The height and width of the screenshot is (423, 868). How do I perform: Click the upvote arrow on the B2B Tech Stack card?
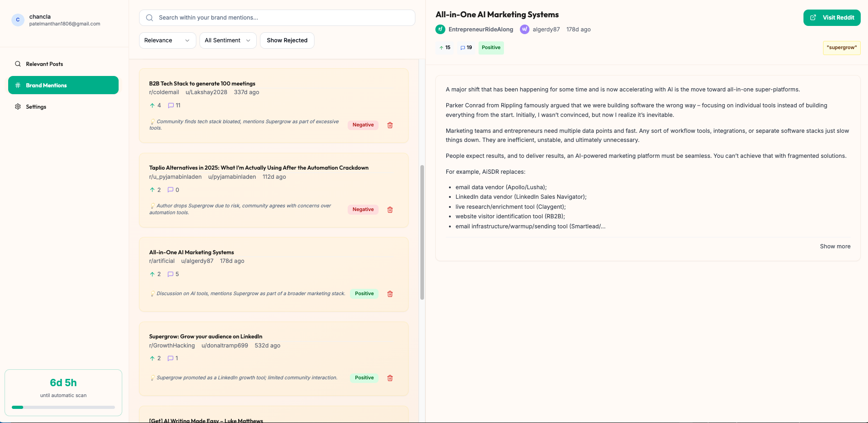coord(152,106)
